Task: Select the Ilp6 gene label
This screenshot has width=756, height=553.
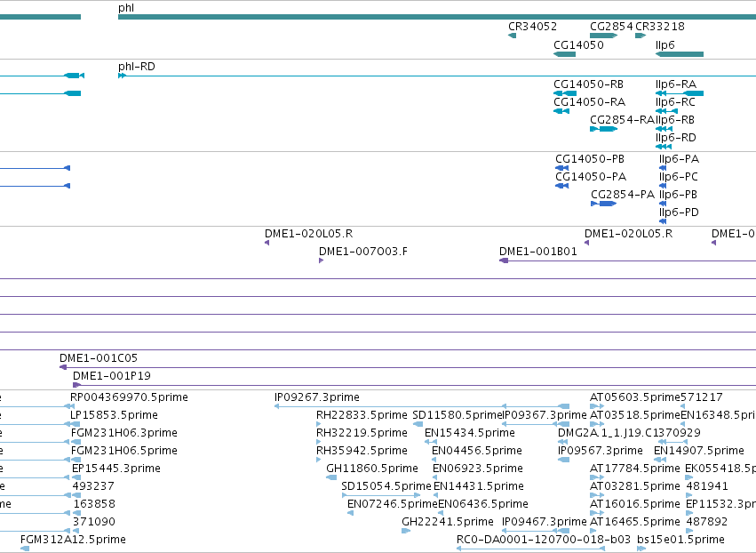Action: pyautogui.click(x=664, y=45)
